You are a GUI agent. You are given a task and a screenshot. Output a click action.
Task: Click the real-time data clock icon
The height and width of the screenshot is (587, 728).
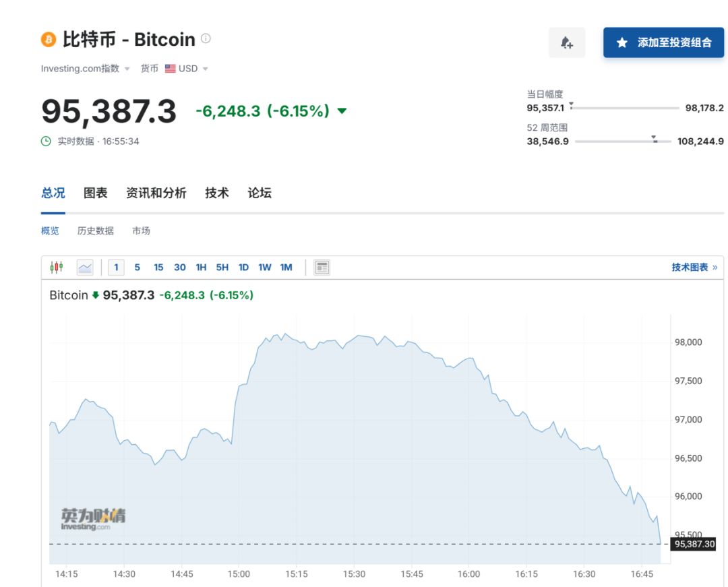click(x=46, y=141)
